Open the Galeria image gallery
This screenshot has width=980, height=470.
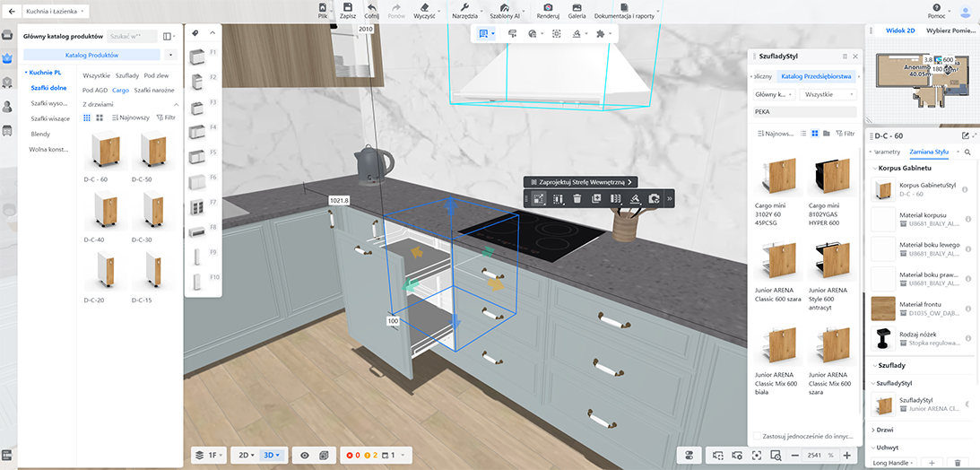577,8
